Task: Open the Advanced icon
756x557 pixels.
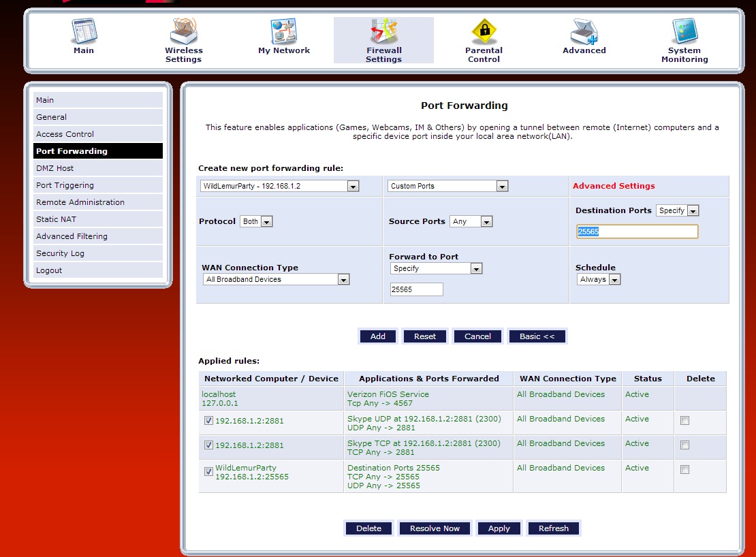Action: tap(584, 31)
